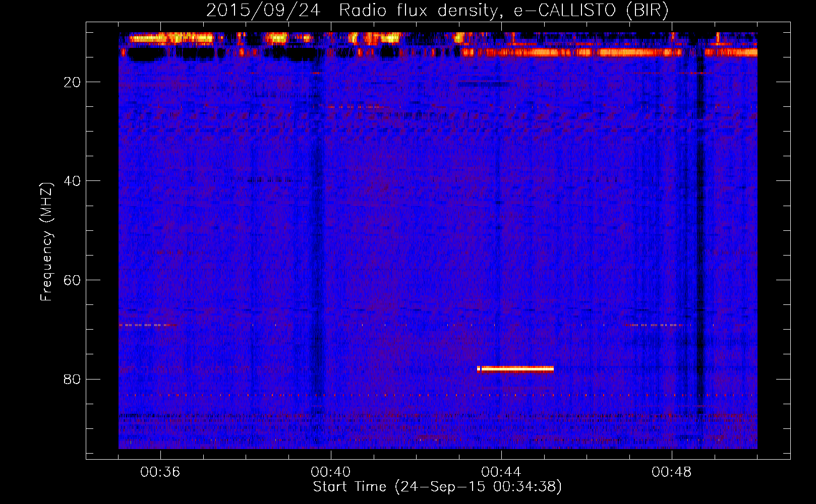
Task: Click the 80 frequency tick label
Action: (x=73, y=379)
